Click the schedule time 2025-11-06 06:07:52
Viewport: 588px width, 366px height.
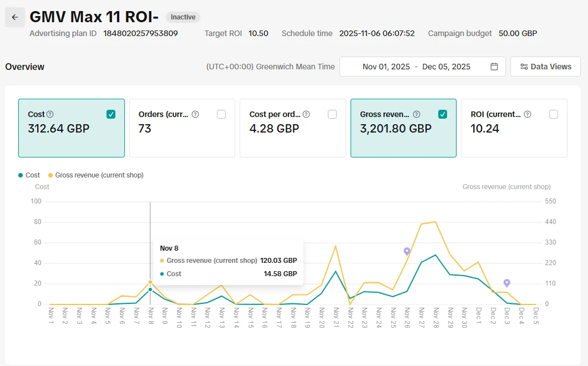point(377,33)
